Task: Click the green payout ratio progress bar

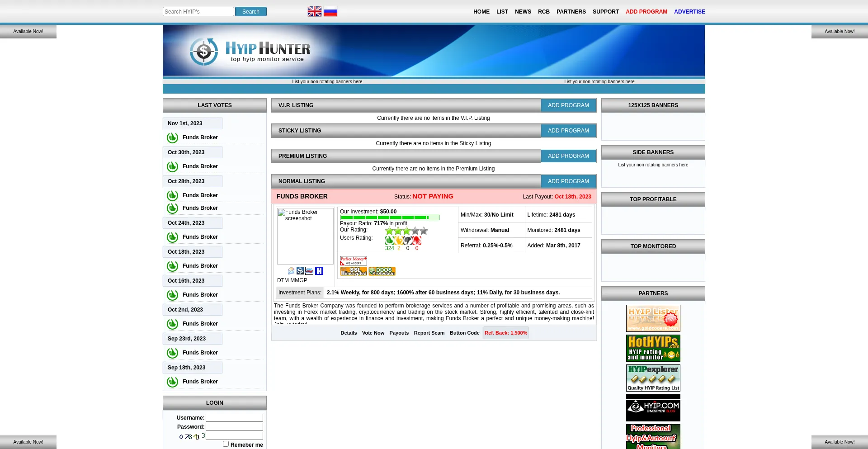Action: [x=390, y=217]
